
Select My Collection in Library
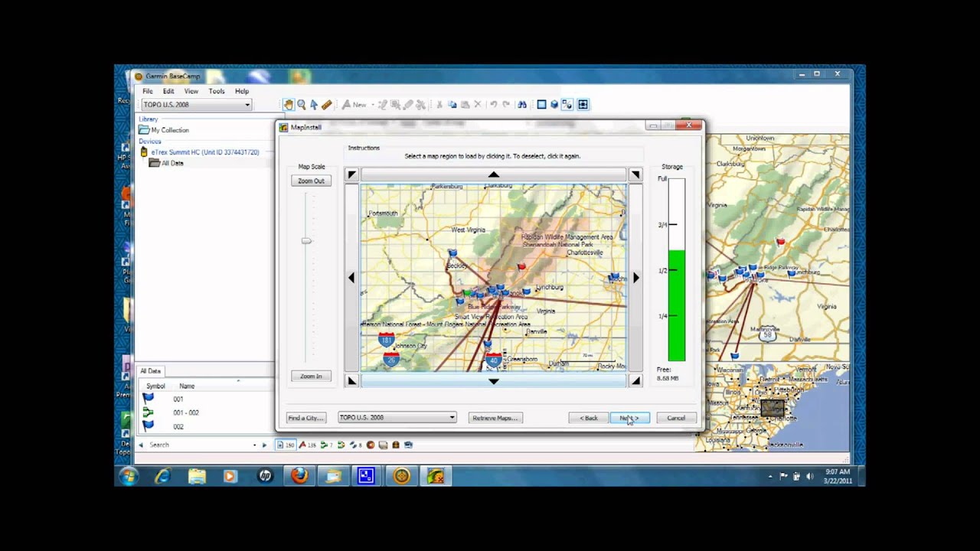coord(169,130)
